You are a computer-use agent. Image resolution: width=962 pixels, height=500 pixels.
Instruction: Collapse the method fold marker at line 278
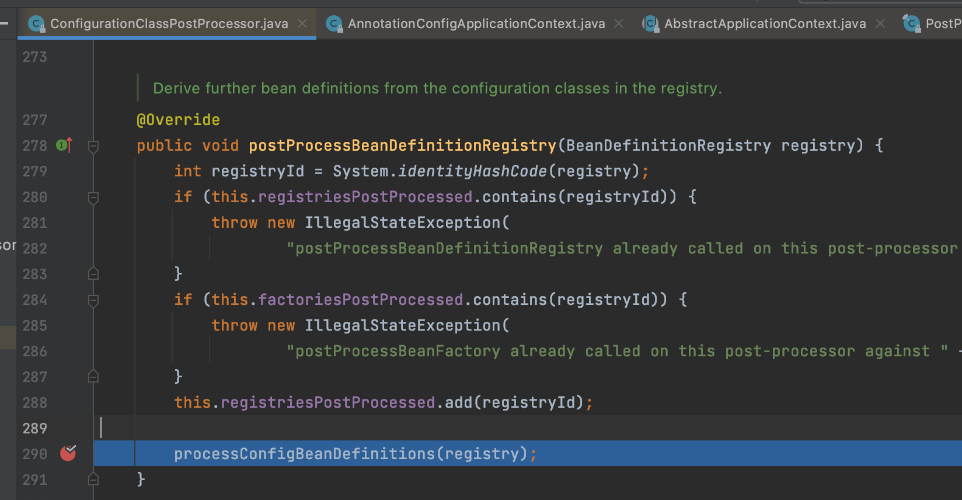93,146
